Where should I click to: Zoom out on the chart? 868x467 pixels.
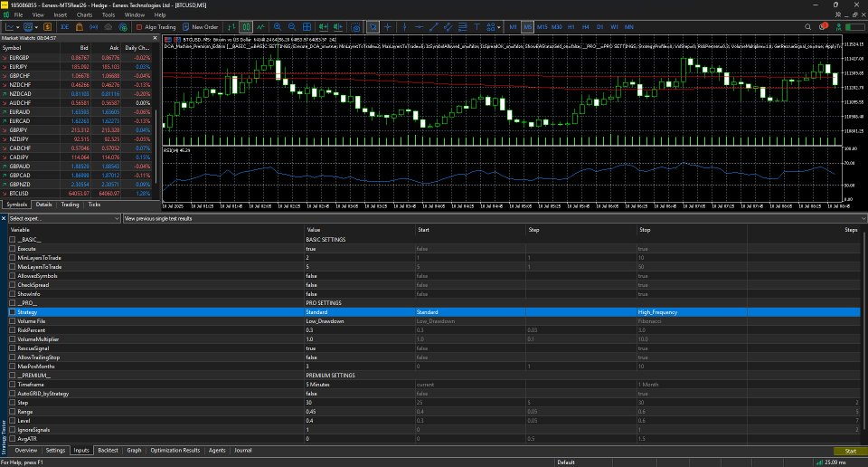click(292, 26)
